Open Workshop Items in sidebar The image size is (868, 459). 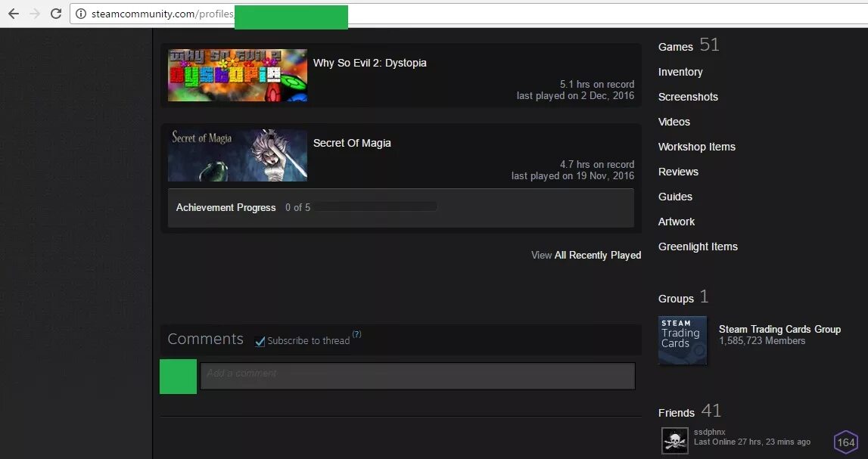click(x=697, y=147)
